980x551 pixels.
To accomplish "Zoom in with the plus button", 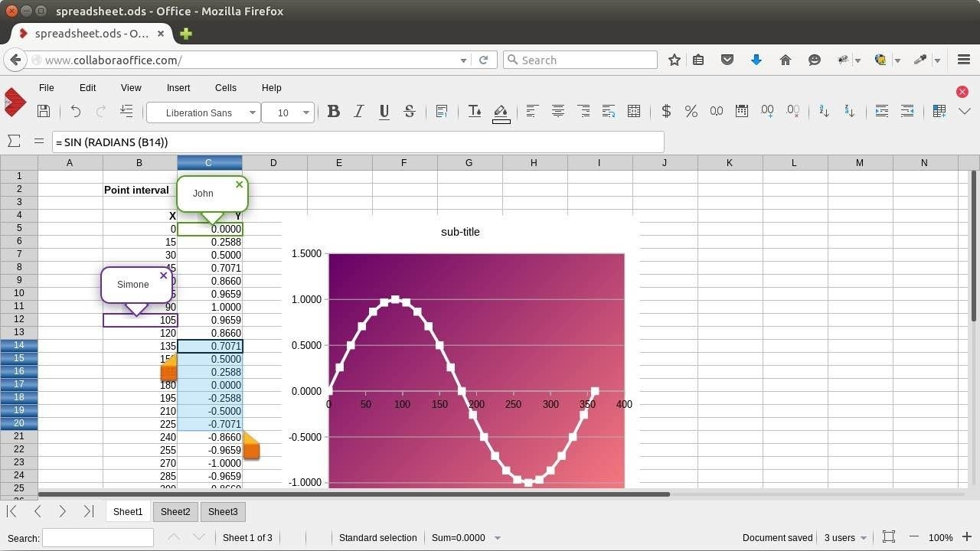I will click(967, 537).
